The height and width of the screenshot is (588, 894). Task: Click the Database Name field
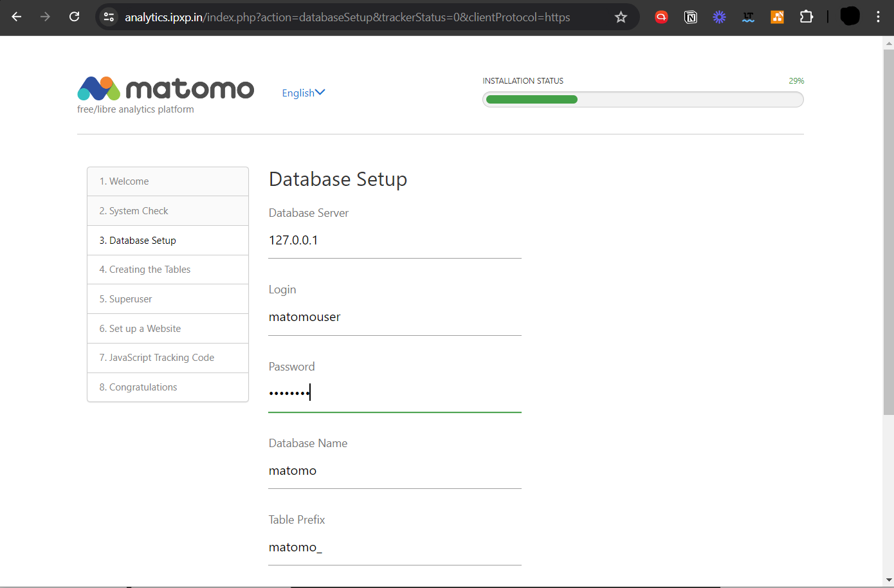tap(395, 471)
